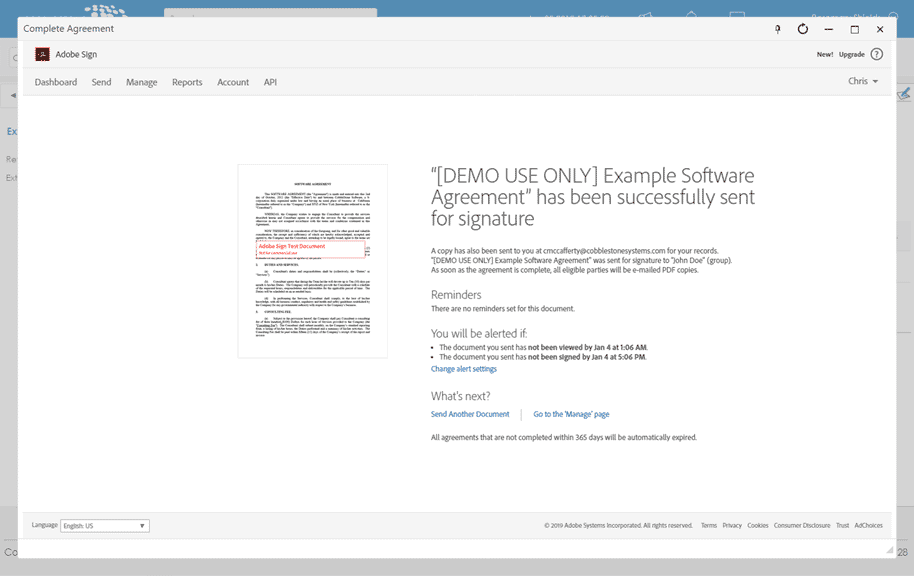Screen dimensions: 914x576
Task: Select the pencil edit icon on the right edge
Action: tap(903, 95)
